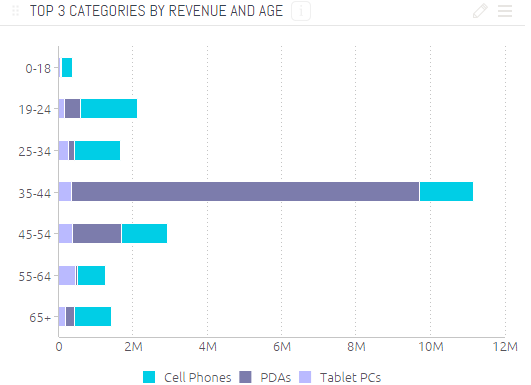Toggle PDAs legend swatch
This screenshot has width=531, height=385.
[245, 377]
